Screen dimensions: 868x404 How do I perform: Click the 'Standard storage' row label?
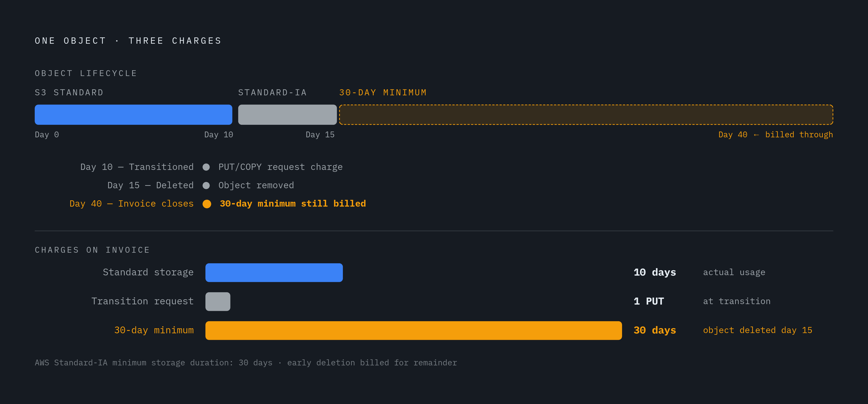click(148, 272)
